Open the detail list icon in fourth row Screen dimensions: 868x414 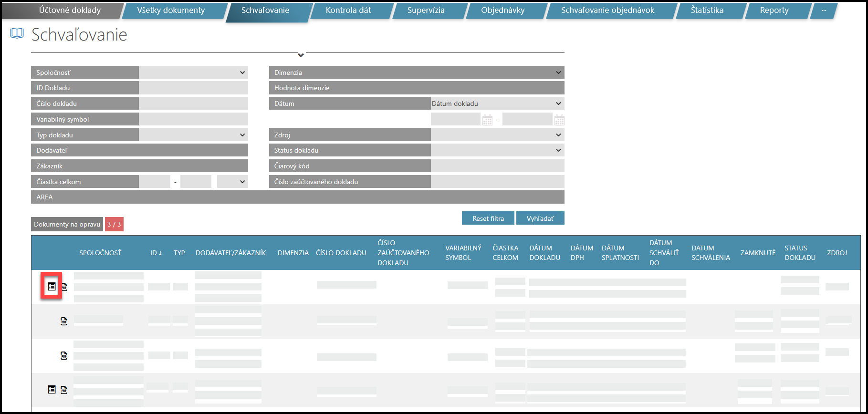[52, 390]
